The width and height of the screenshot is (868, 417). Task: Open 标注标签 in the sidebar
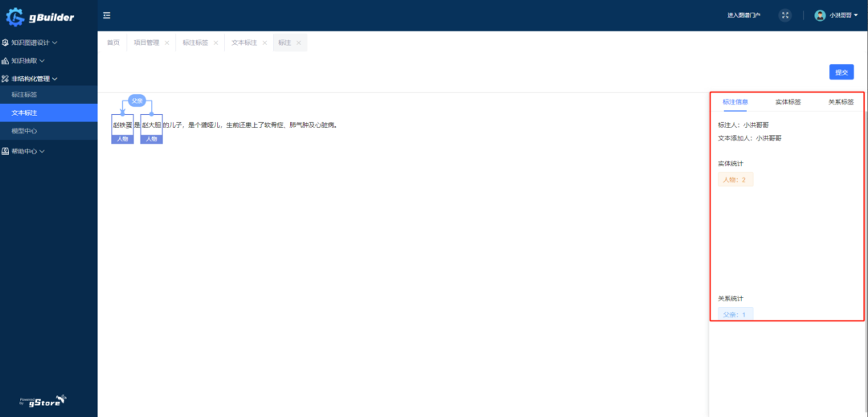point(49,95)
